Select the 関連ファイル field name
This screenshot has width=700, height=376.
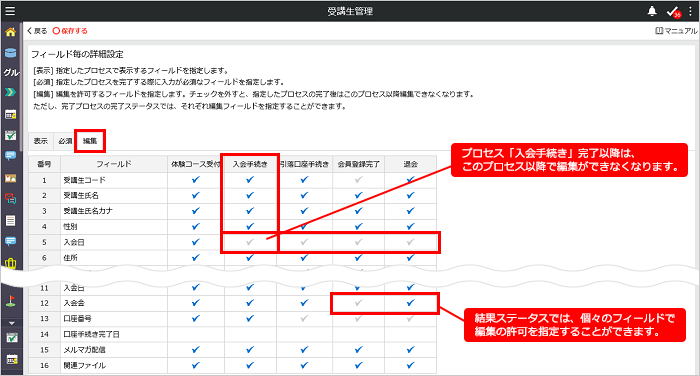click(84, 365)
